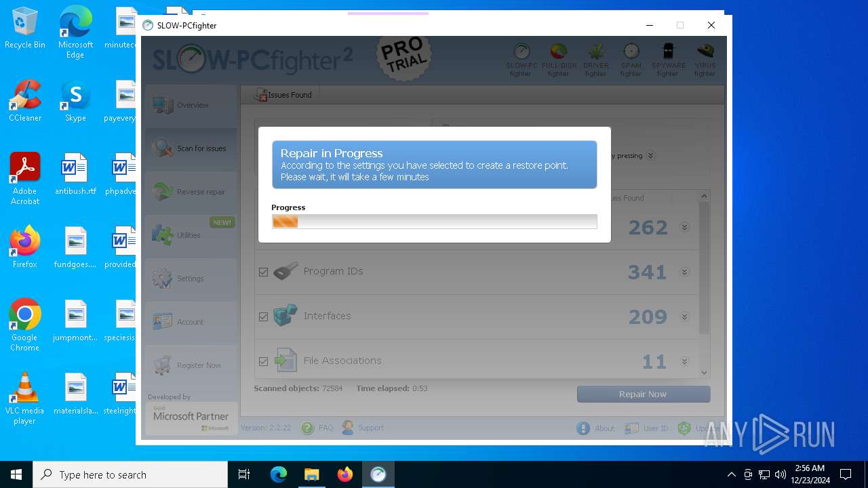Open the Windows Start menu
The height and width of the screenshot is (488, 868).
click(x=16, y=474)
